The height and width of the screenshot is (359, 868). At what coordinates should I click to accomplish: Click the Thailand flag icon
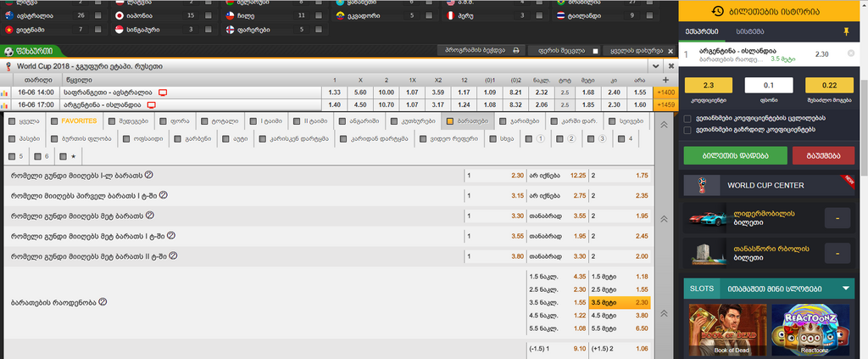pyautogui.click(x=561, y=15)
